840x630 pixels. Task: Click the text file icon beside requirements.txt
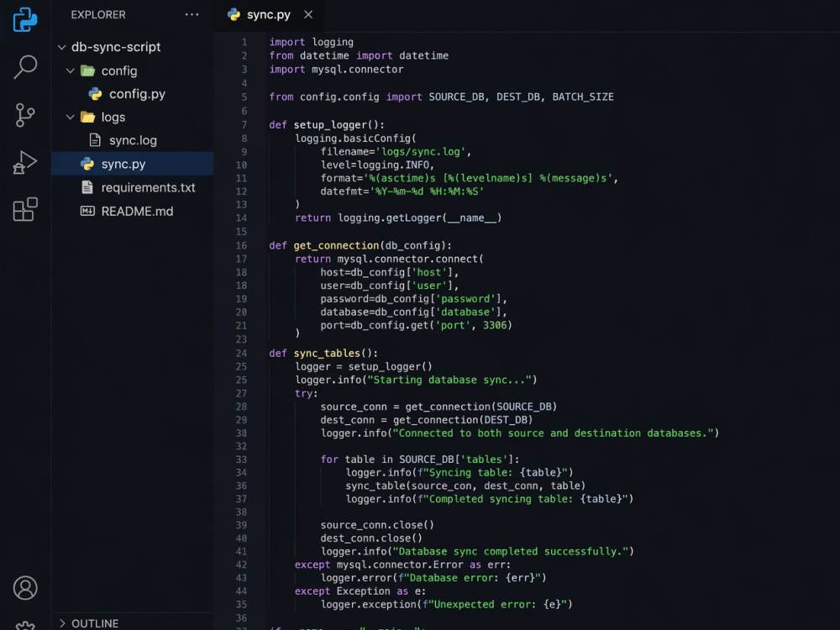87,187
